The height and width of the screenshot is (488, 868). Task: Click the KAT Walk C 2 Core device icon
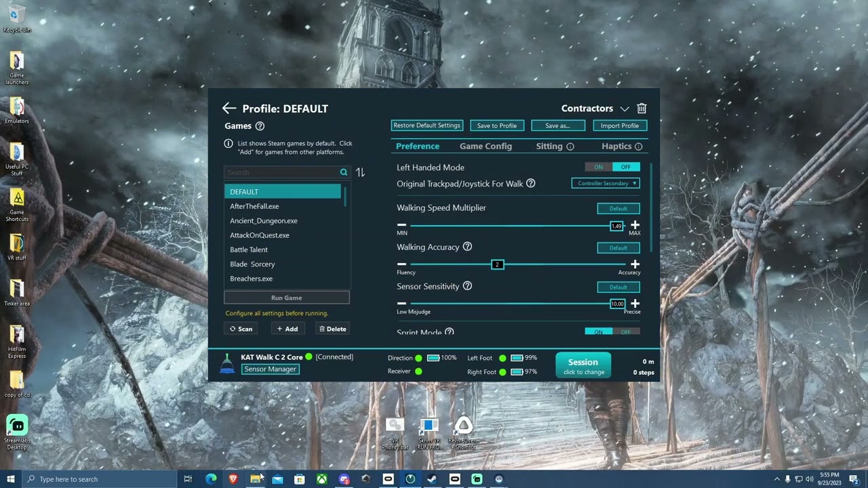point(227,364)
